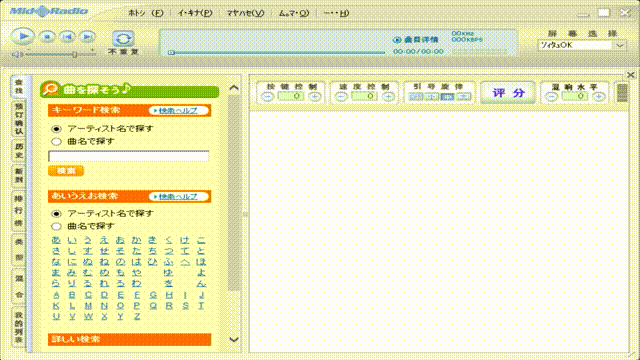This screenshot has width=640, height=360.
Task: Click the ん kana link
Action: point(201,283)
